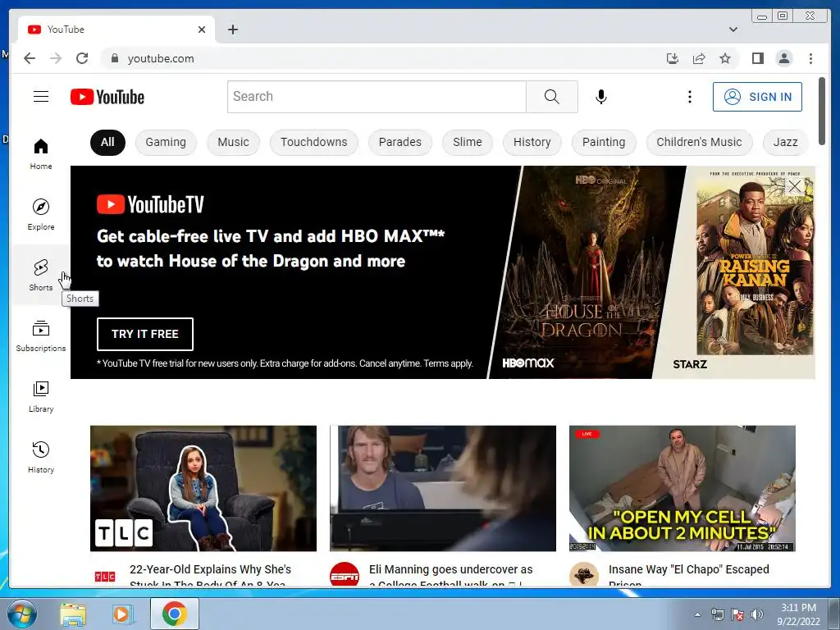Open YouTube settings three-dot menu
Screen dimensions: 840x630
[x=689, y=97]
